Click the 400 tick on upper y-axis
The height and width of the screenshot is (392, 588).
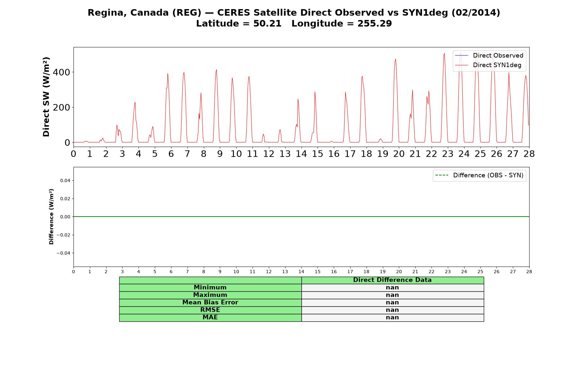click(x=61, y=72)
